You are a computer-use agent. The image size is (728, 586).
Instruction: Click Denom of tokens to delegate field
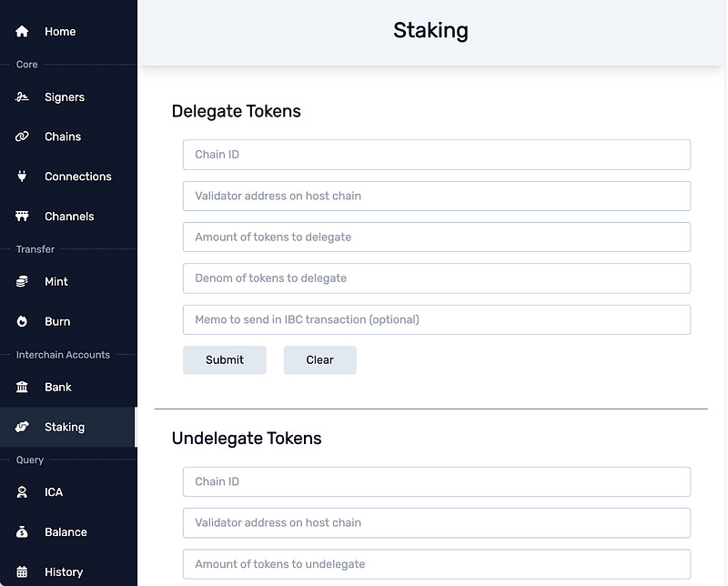(x=437, y=278)
